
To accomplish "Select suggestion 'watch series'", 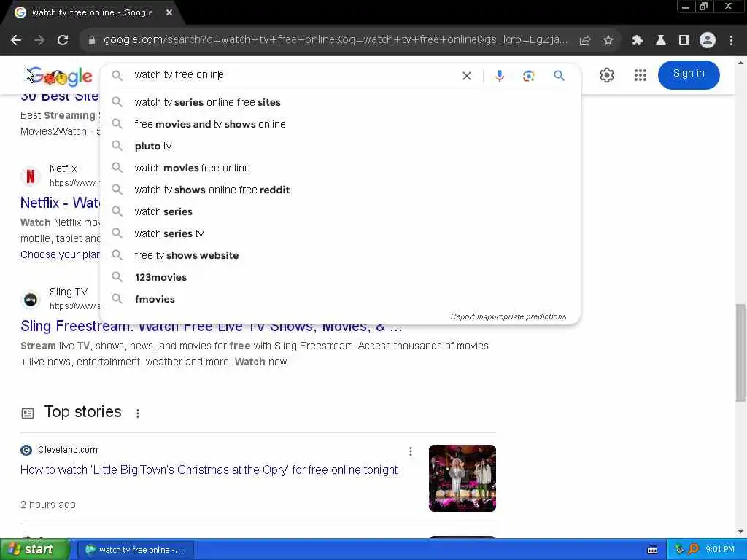I will (340, 212).
